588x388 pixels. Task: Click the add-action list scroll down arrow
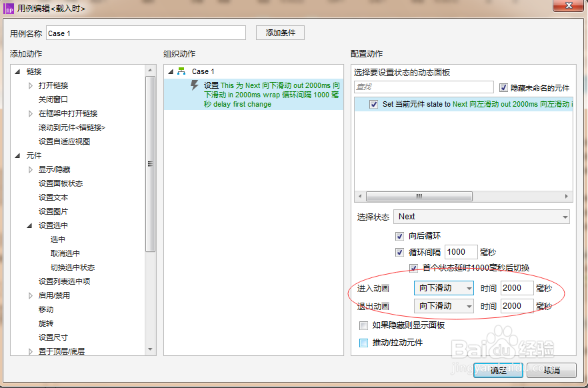click(150, 349)
